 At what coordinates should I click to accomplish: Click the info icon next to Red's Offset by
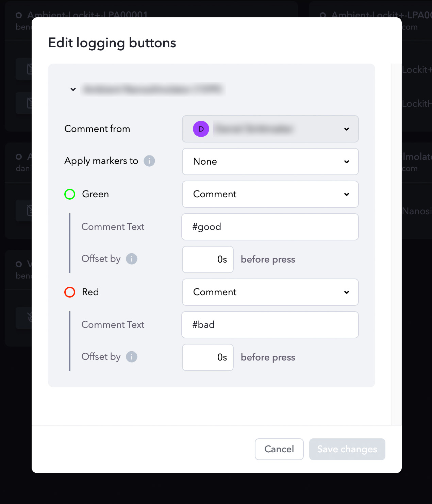pyautogui.click(x=132, y=357)
